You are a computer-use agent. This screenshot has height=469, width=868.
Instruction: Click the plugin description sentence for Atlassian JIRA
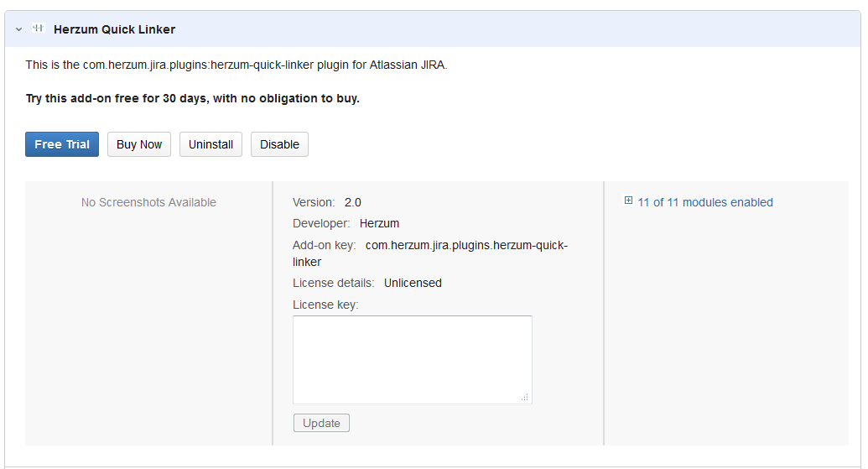(236, 65)
